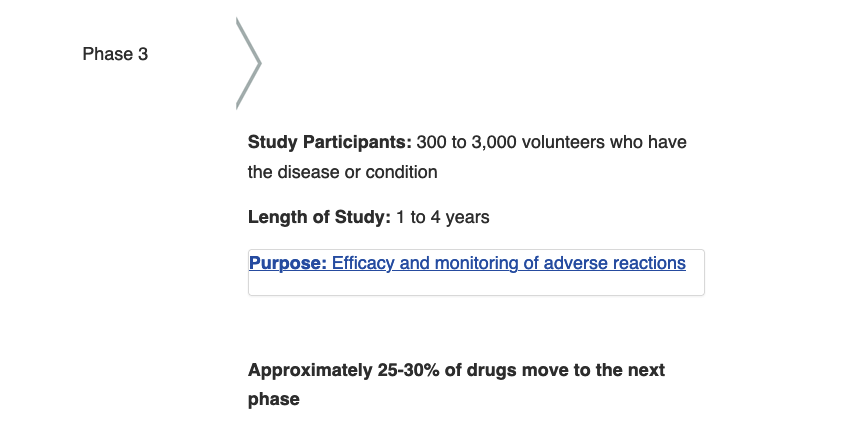Click 'the disease or condition' text line
The width and height of the screenshot is (846, 445).
pyautogui.click(x=343, y=172)
